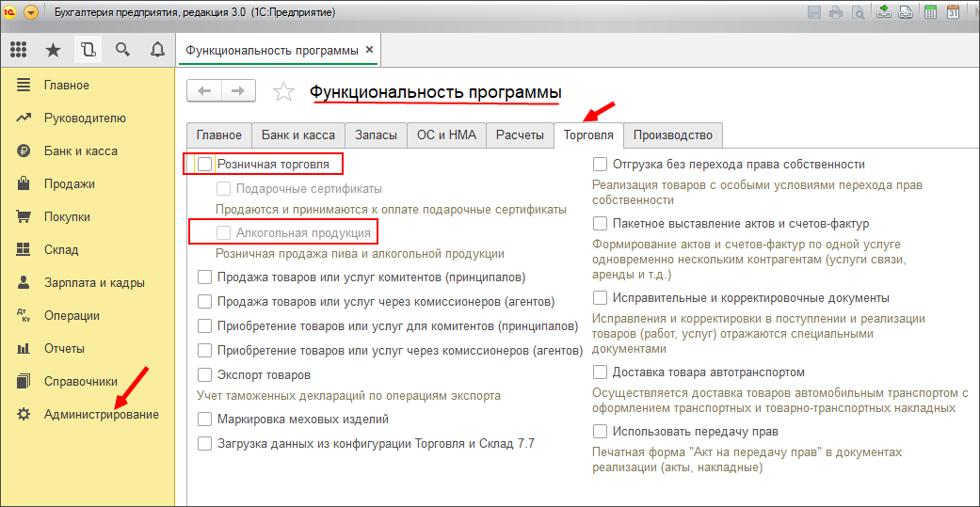Open the sections grid menu icon

[19, 50]
